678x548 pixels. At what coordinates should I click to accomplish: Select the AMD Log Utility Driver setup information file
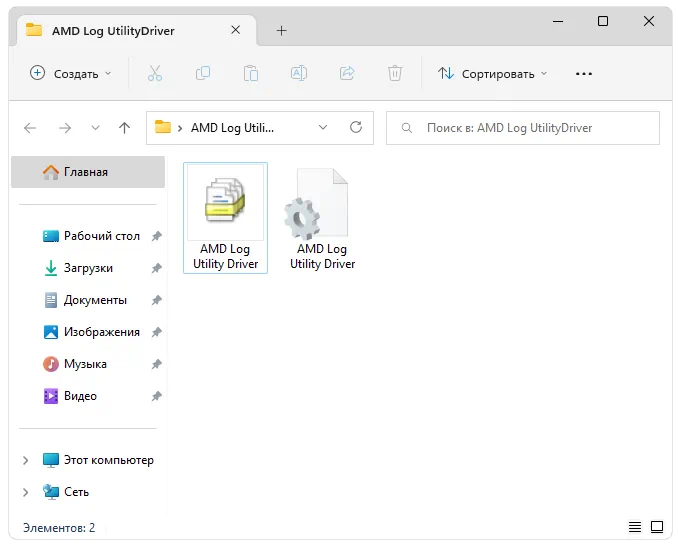[x=225, y=218]
